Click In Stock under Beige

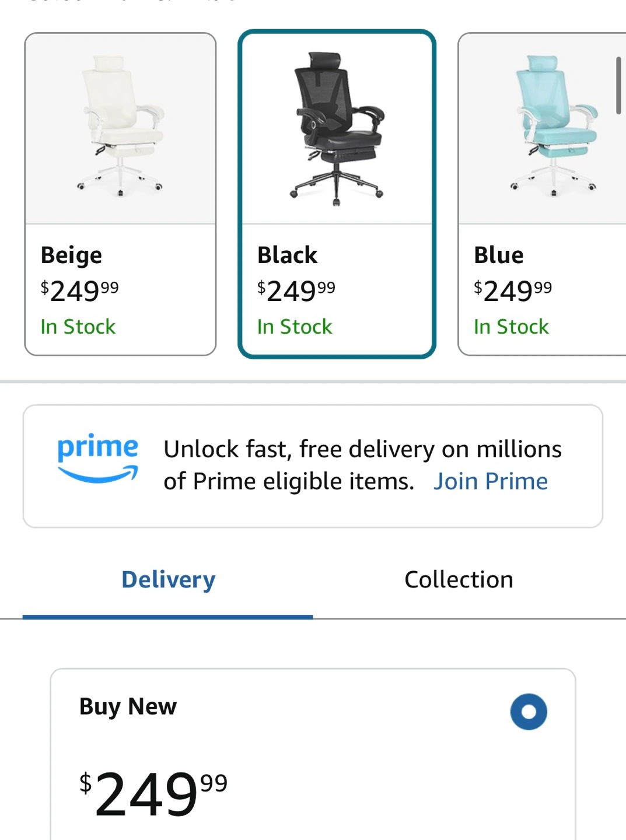coord(78,327)
